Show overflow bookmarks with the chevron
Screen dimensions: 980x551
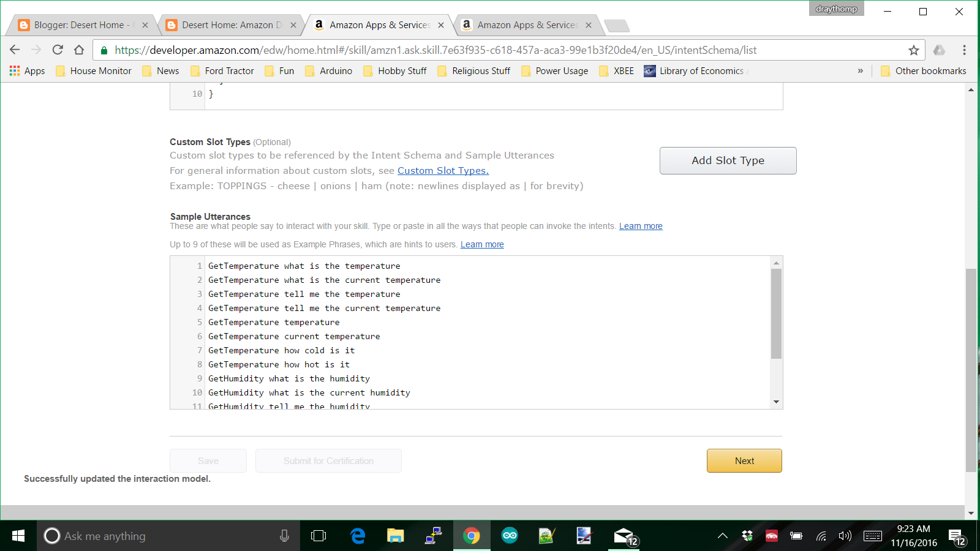[861, 70]
